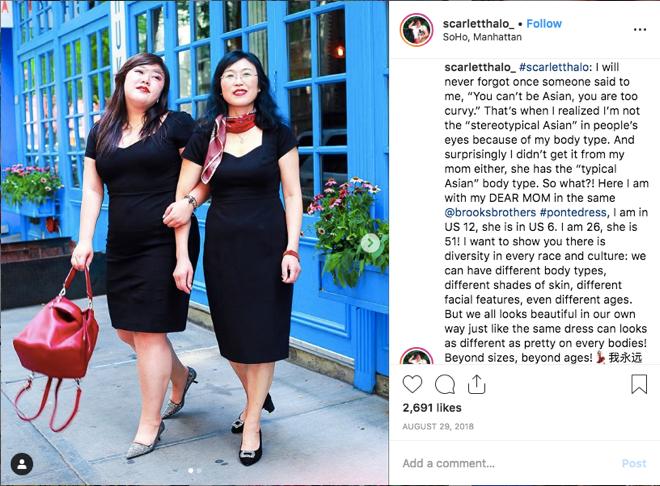The image size is (660, 486).
Task: Submit the comment with Post button
Action: pos(634,463)
